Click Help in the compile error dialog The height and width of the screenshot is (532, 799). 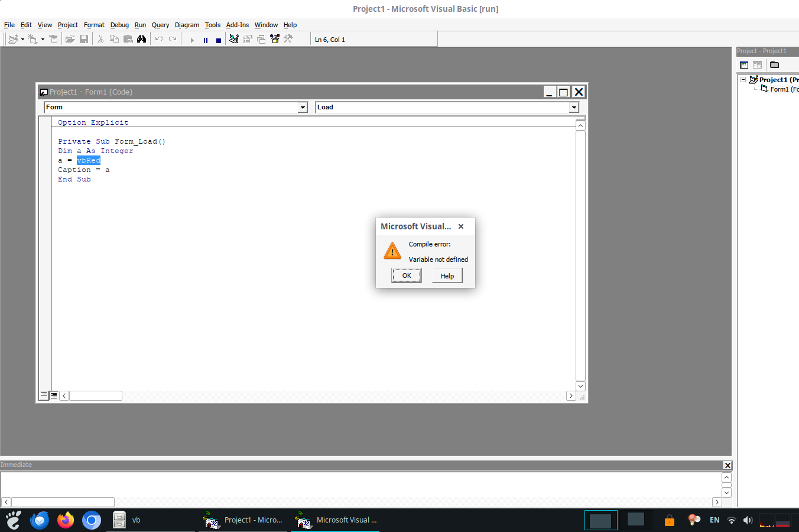pyautogui.click(x=447, y=276)
